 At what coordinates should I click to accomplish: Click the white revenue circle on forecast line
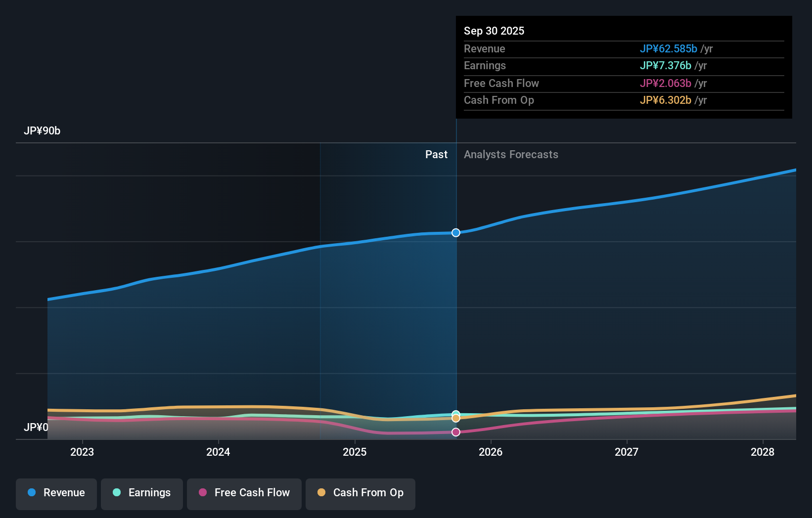[455, 232]
